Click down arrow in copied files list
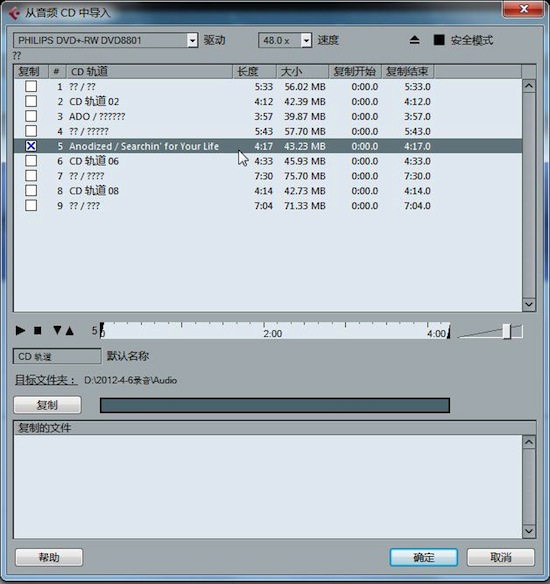This screenshot has width=550, height=584. [x=529, y=531]
